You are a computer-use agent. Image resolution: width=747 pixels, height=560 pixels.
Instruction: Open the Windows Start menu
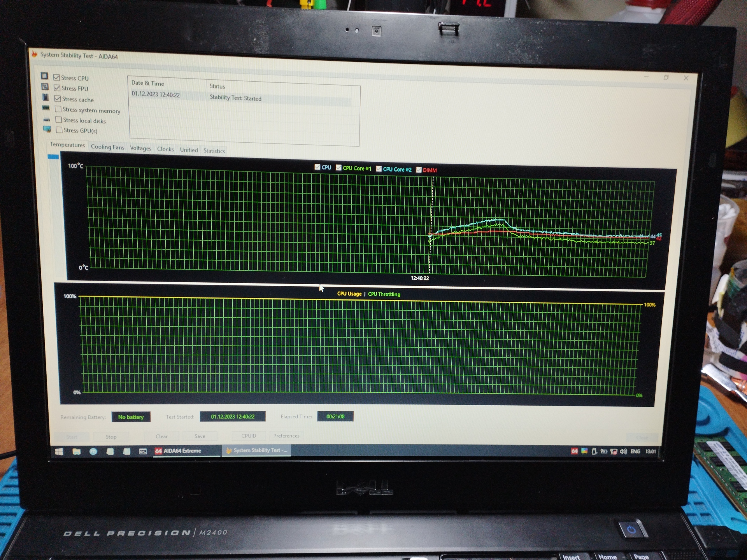tap(59, 451)
